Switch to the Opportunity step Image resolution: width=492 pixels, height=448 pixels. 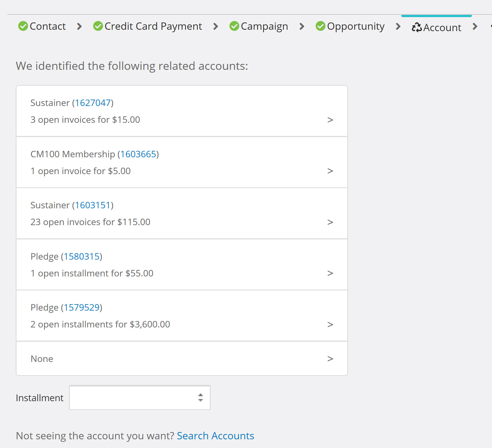click(x=355, y=26)
